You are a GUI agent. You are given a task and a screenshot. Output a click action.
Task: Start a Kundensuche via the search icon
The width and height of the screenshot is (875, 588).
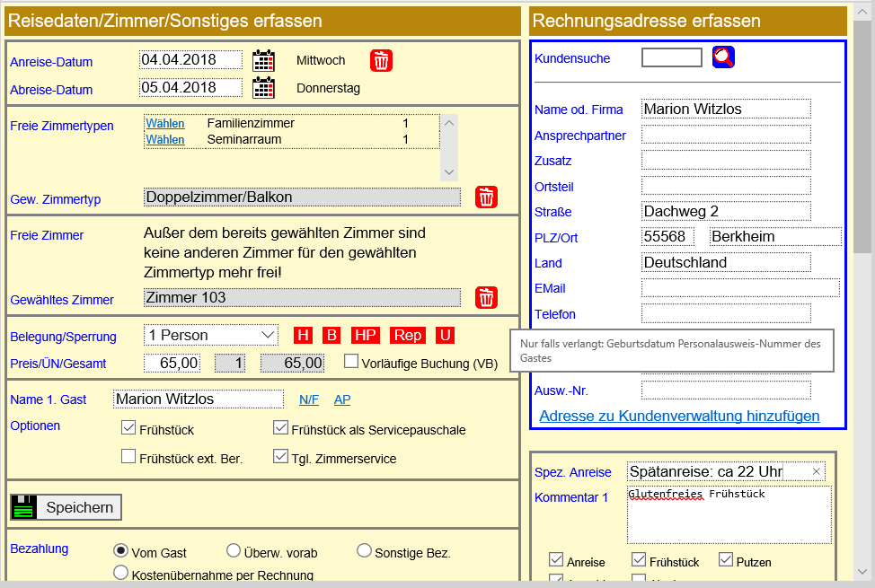click(x=724, y=57)
